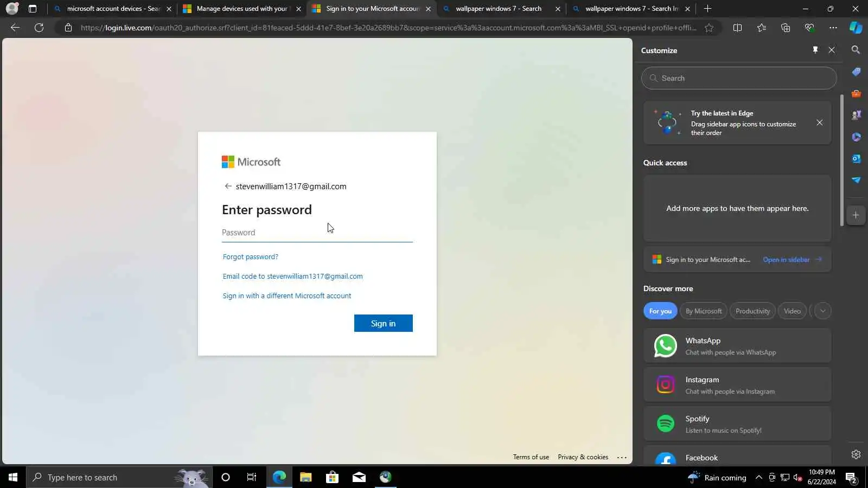Open sidebar settings gear icon
The image size is (868, 488).
856,454
